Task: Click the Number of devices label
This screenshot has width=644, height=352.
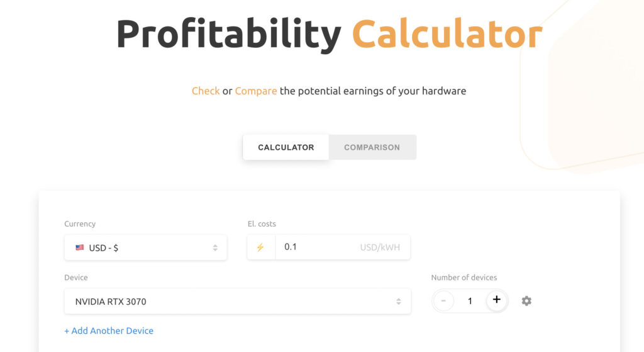Action: click(x=464, y=278)
